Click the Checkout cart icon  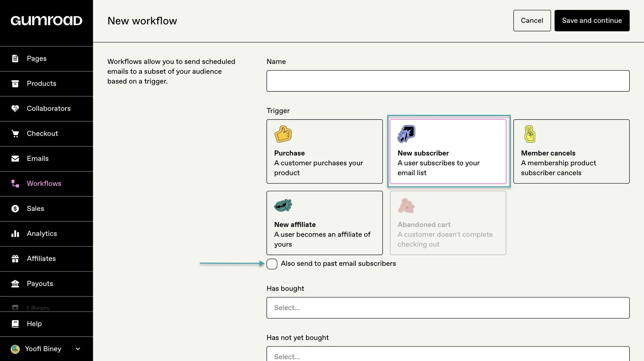coord(15,133)
